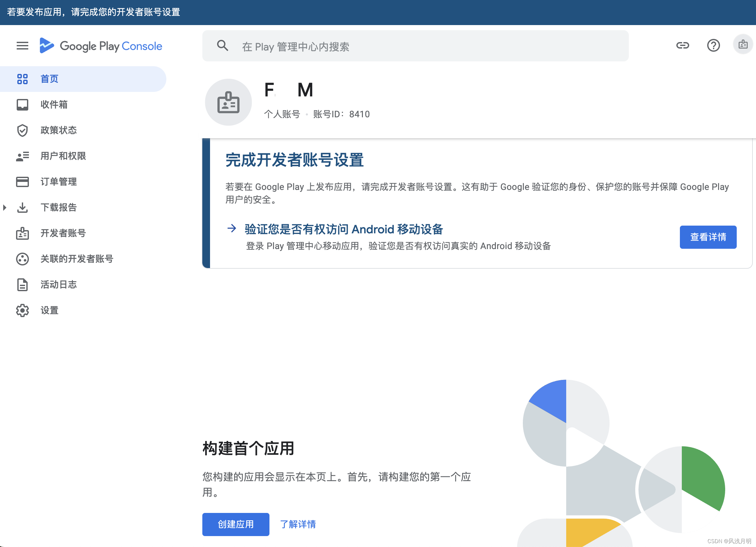Screen dimensions: 756x547
Task: Click the Google Play Console logo
Action: tap(101, 46)
